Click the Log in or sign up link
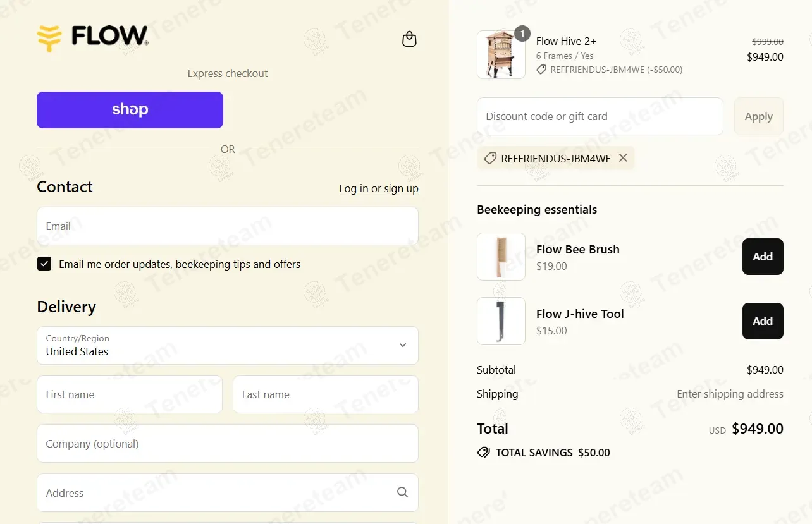 [x=379, y=188]
